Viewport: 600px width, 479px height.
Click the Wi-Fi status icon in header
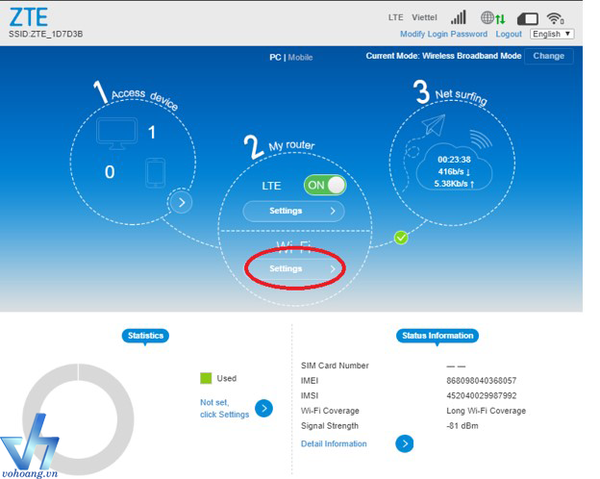click(x=555, y=18)
